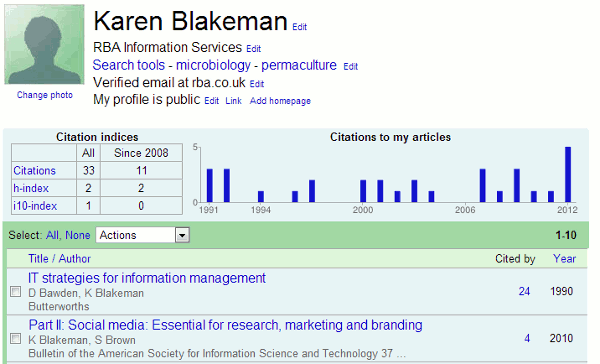Select All articles
The image size is (600, 364).
[52, 235]
